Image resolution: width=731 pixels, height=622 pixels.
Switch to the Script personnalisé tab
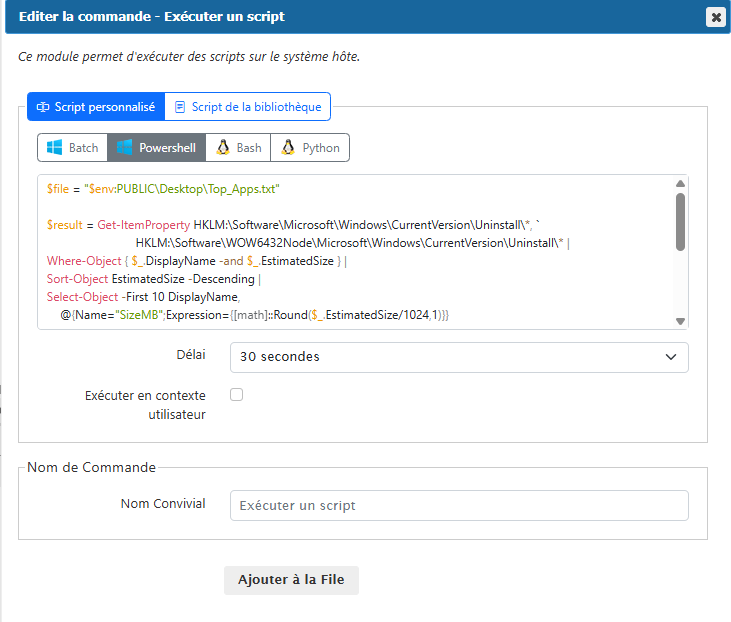pyautogui.click(x=96, y=107)
